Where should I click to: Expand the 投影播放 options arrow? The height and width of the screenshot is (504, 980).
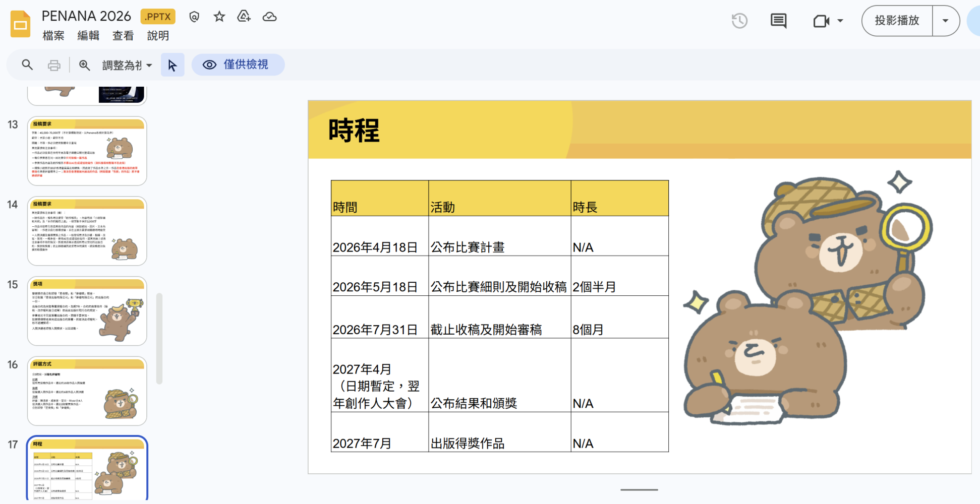[x=946, y=21]
